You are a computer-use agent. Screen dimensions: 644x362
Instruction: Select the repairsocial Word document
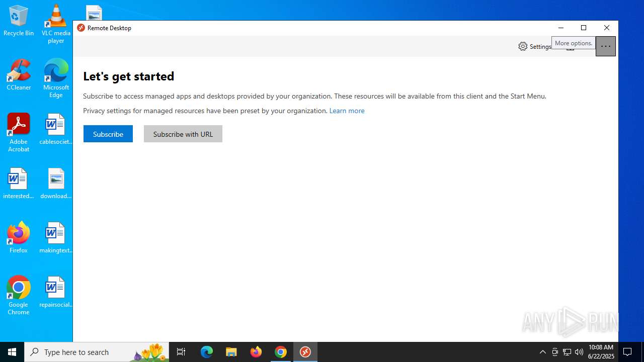coord(56,292)
